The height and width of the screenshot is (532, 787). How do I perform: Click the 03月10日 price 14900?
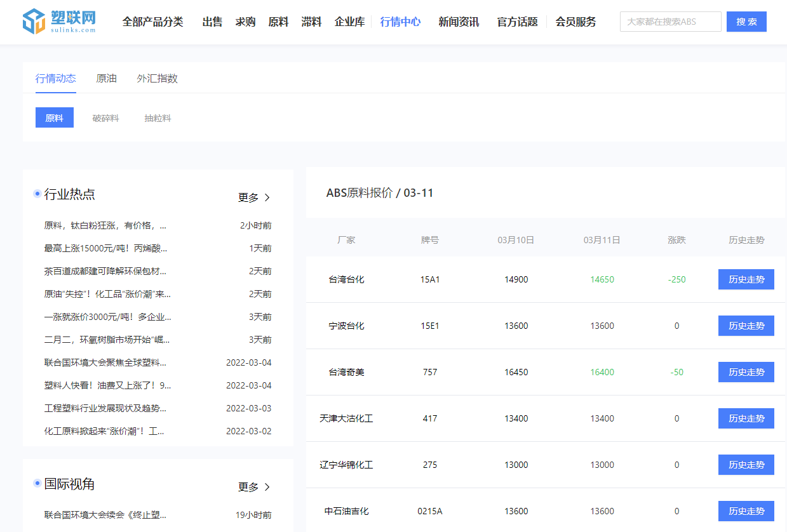pyautogui.click(x=516, y=279)
